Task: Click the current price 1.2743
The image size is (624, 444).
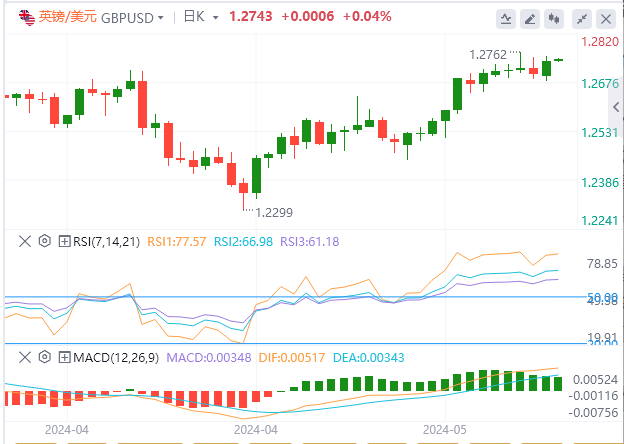Action: 251,17
